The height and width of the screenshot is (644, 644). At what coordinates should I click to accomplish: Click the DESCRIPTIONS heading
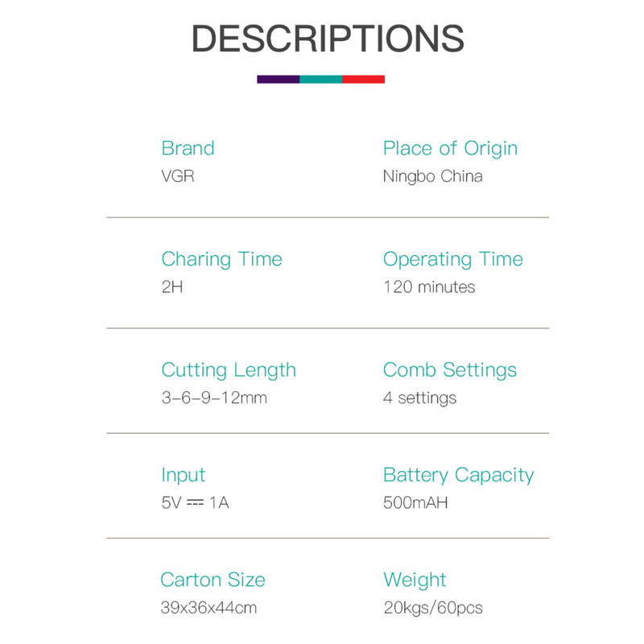328,38
